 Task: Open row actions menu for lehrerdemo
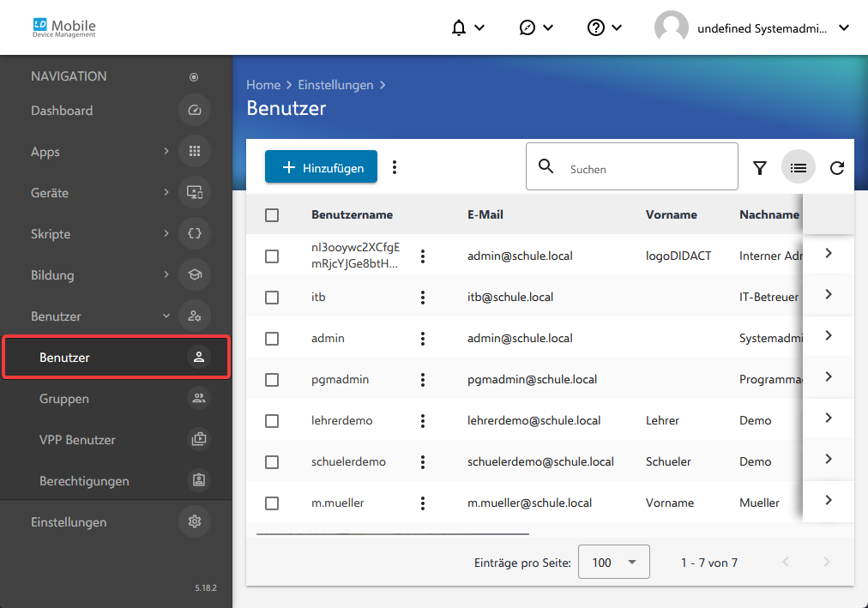[423, 421]
